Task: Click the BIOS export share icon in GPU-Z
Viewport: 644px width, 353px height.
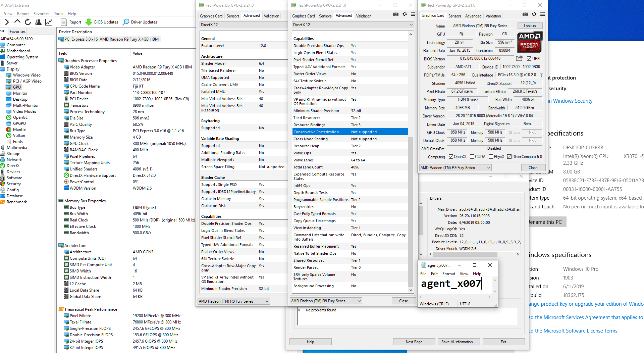Action: (x=519, y=58)
